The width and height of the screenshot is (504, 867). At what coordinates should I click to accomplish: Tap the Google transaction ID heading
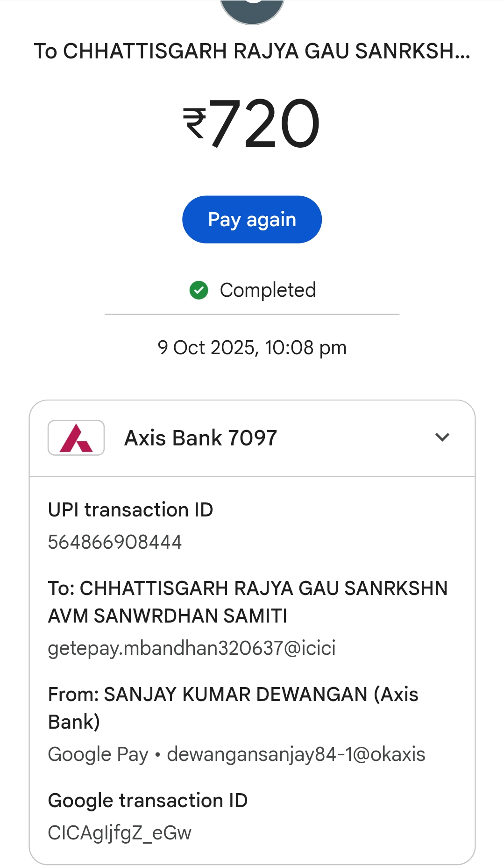pos(148,801)
